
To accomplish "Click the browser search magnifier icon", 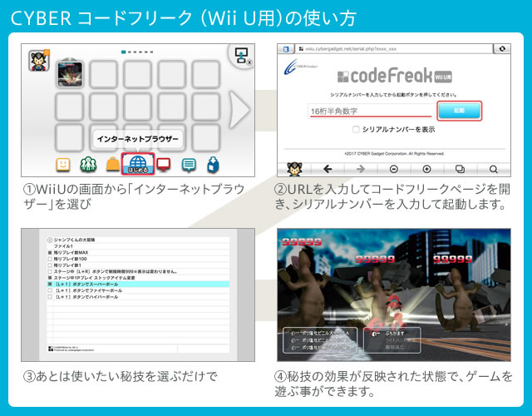I will (x=494, y=169).
